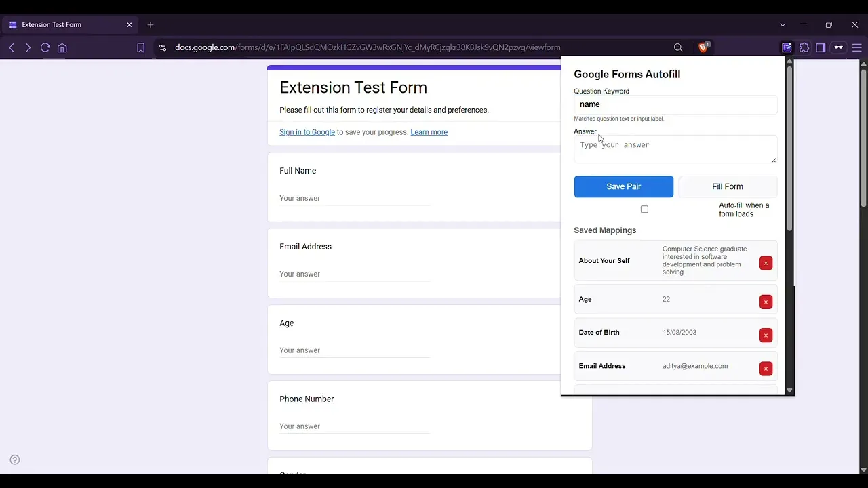Open the tab search dropdown chevron
The height and width of the screenshot is (488, 868).
783,24
